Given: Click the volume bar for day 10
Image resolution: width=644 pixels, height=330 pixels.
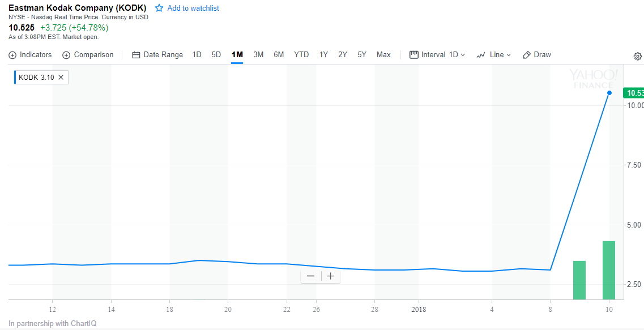Looking at the screenshot, I should point(609,270).
